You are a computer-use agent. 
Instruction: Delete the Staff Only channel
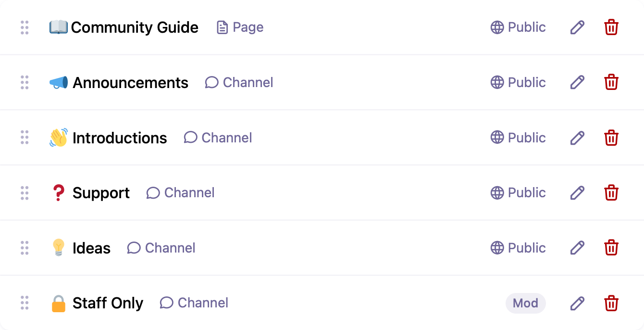[611, 303]
